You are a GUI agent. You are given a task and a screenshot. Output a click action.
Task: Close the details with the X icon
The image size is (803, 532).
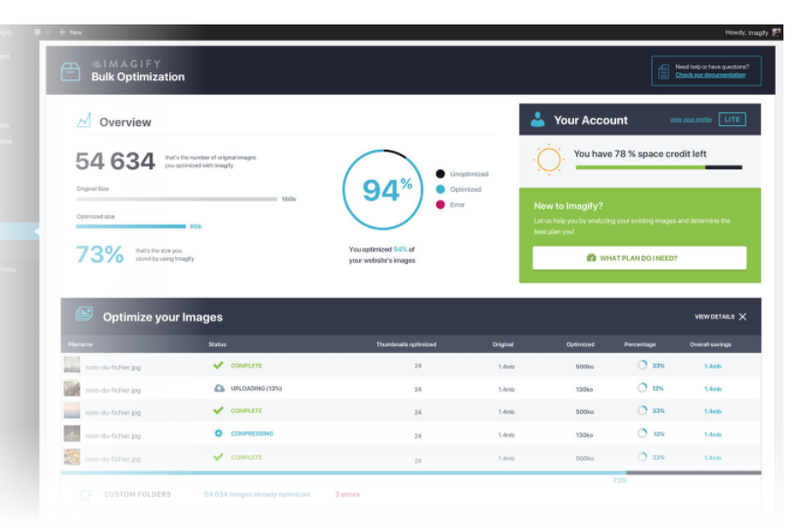tap(742, 317)
